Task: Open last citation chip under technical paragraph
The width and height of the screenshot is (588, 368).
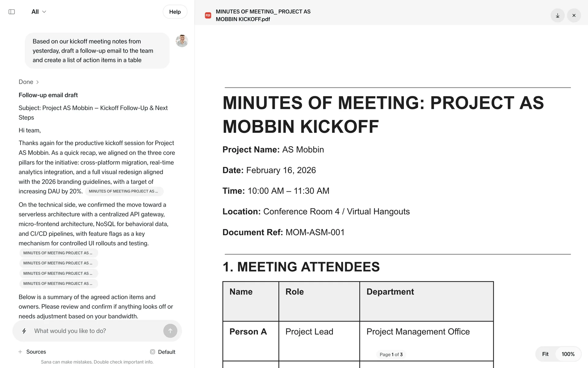Action: (58, 284)
